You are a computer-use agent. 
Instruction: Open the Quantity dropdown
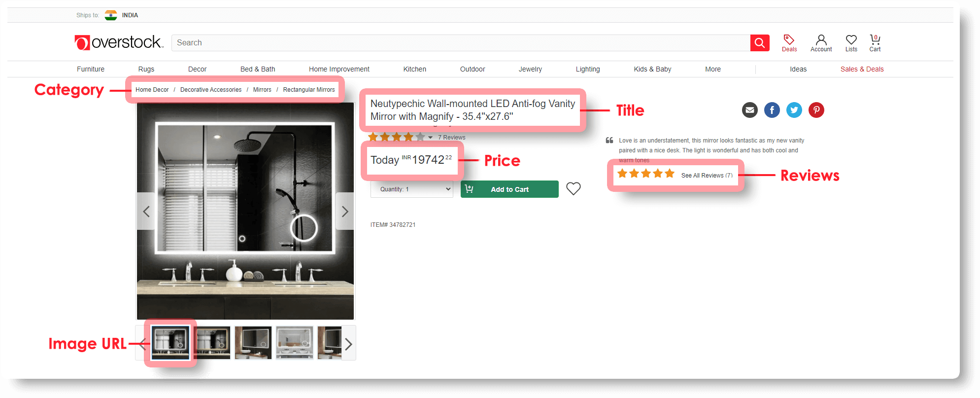[x=412, y=189]
